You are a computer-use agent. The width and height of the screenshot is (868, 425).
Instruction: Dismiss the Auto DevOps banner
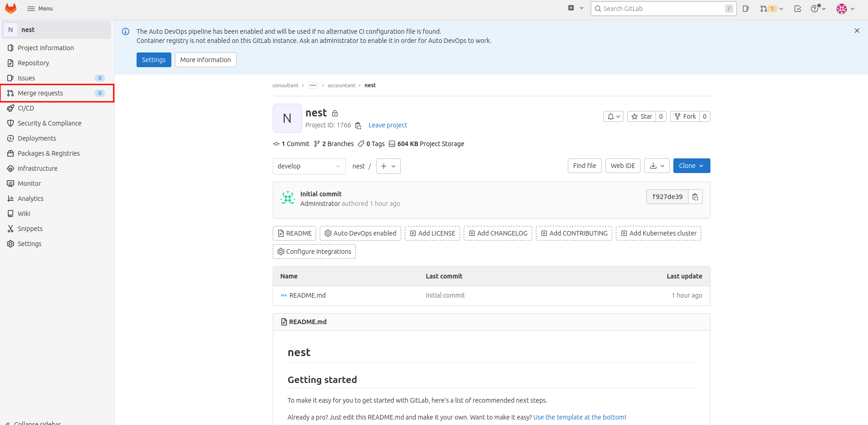click(x=857, y=31)
